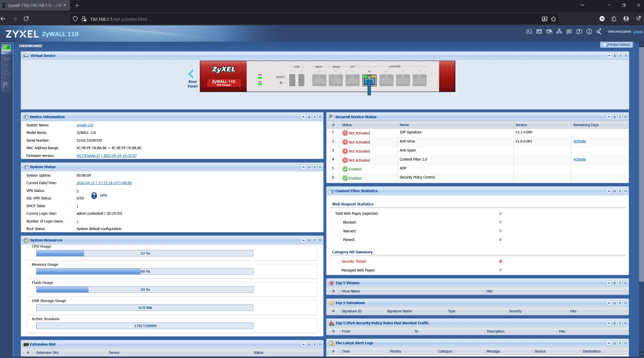Click connected port P4 on virtual device
The height and width of the screenshot is (358, 644).
369,80
